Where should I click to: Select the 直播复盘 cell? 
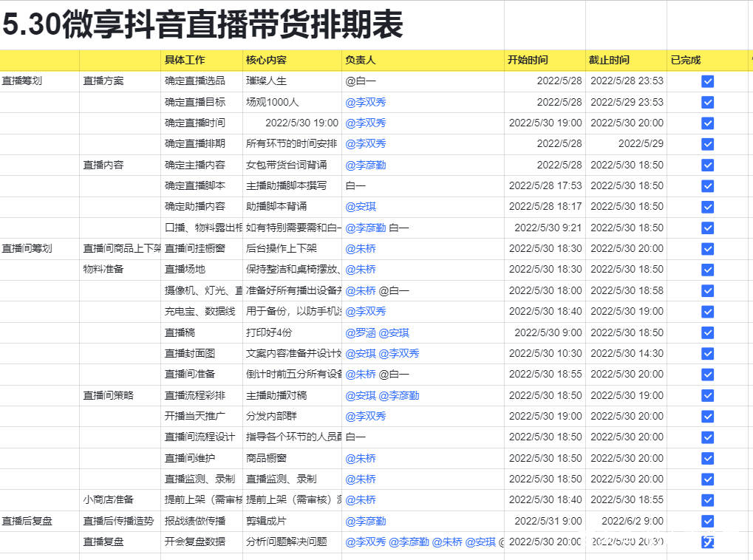pyautogui.click(x=120, y=542)
